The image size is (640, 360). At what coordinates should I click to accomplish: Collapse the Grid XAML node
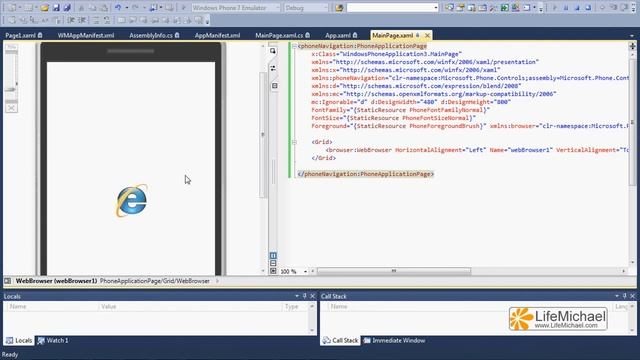tap(294, 142)
